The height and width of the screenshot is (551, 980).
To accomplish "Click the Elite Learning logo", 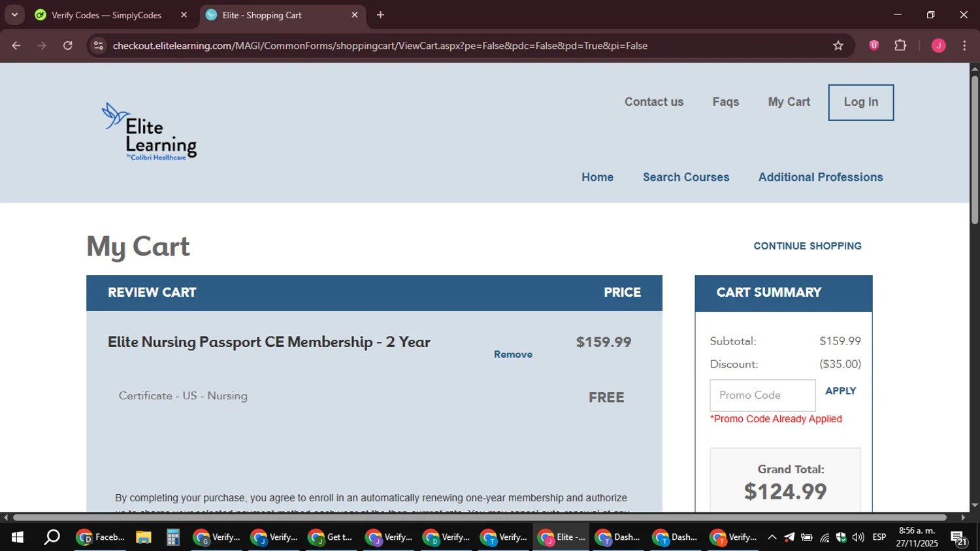I will coord(149,131).
